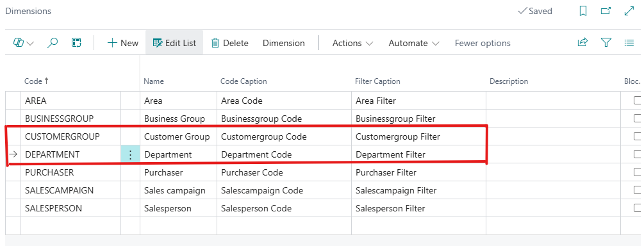Viewport: 644px width, 246px height.
Task: Sort by the Code column header
Action: (37, 81)
